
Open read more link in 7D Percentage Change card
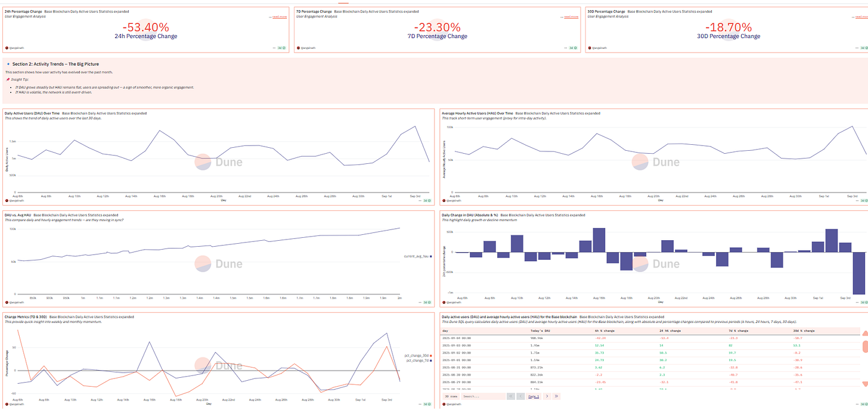(x=571, y=17)
